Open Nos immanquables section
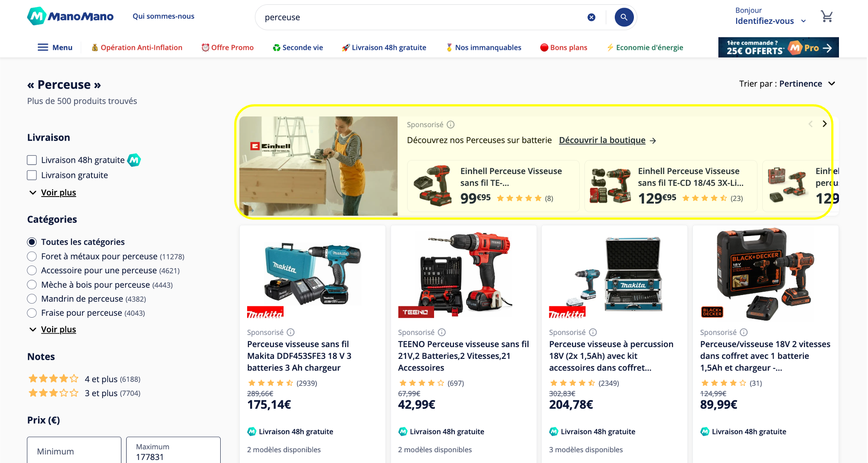 tap(484, 47)
